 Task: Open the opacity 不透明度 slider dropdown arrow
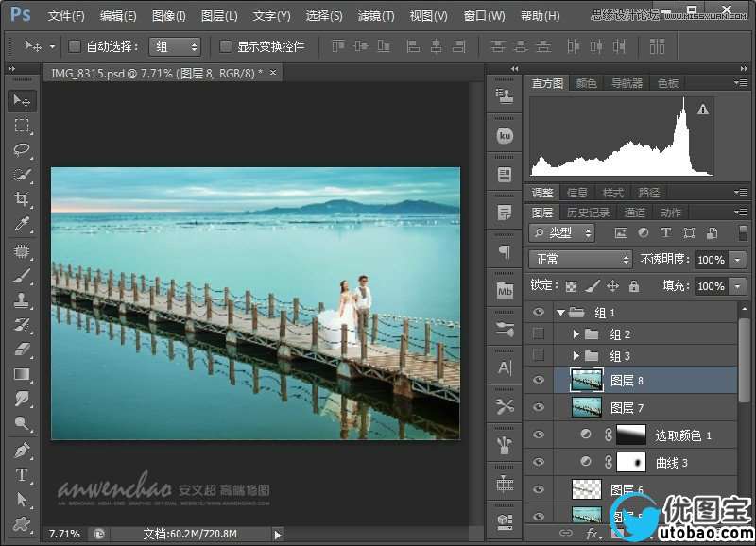tap(737, 260)
